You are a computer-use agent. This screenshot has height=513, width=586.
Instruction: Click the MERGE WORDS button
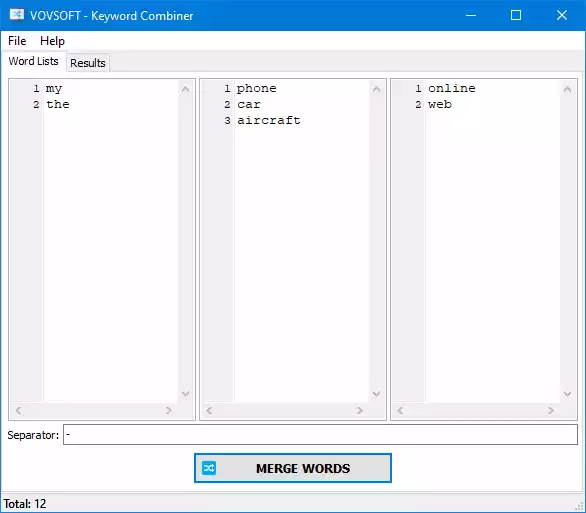pyautogui.click(x=293, y=468)
